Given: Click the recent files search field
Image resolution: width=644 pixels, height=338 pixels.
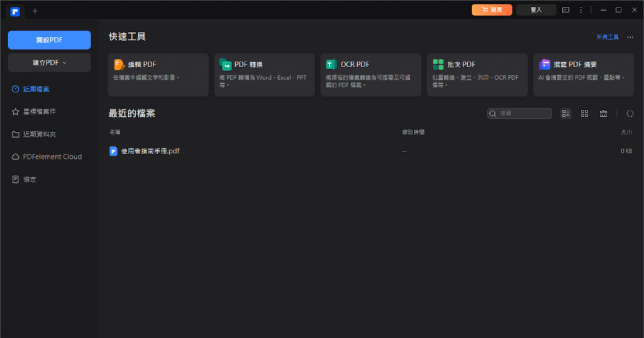Looking at the screenshot, I should (x=519, y=113).
